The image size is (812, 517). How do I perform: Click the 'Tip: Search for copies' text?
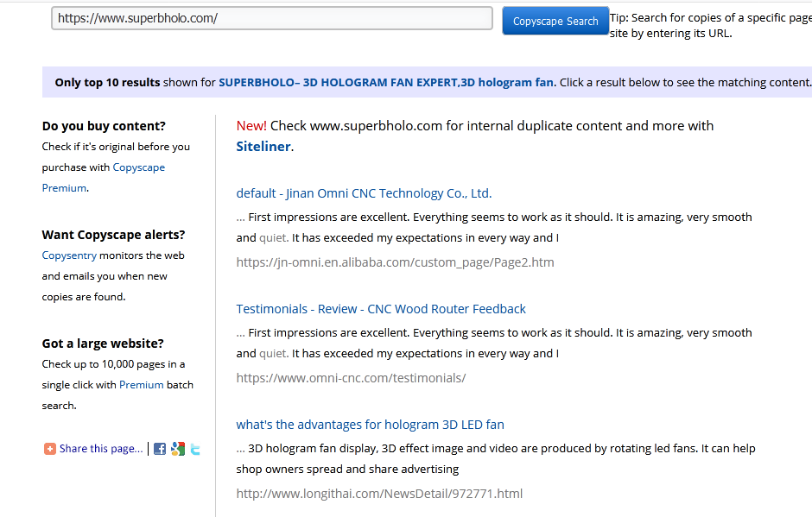pyautogui.click(x=710, y=25)
